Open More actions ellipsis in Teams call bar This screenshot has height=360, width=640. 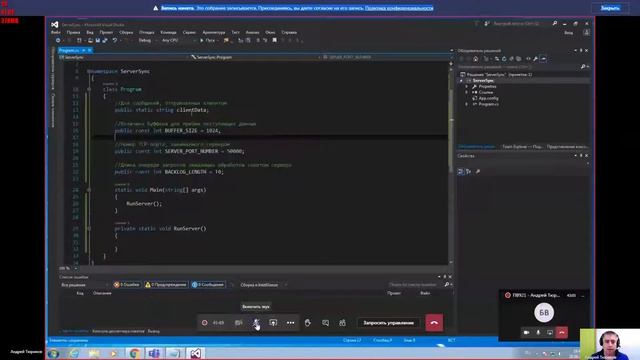(x=290, y=323)
